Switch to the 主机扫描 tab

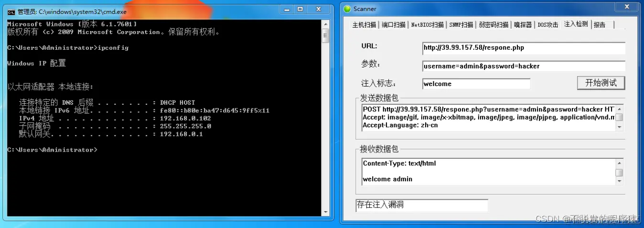pyautogui.click(x=365, y=25)
